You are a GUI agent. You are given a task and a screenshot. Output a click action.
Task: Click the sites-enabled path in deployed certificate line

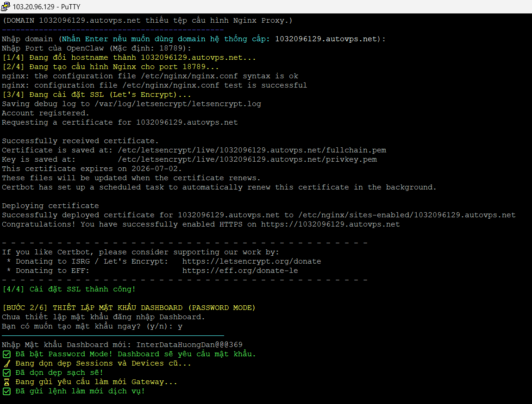(x=407, y=215)
